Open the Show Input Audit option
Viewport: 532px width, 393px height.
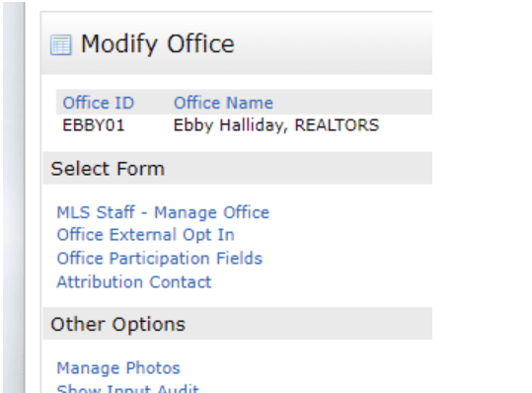[x=127, y=389]
